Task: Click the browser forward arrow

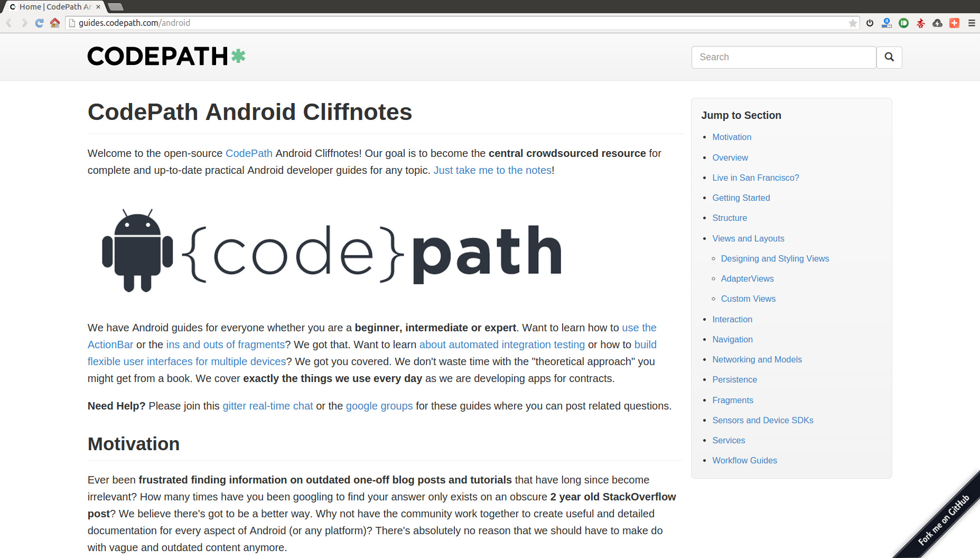Action: click(24, 23)
